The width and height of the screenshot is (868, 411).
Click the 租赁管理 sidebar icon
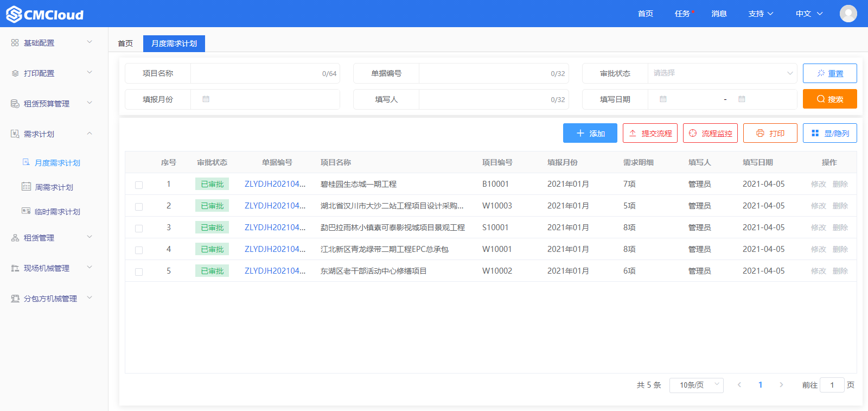(15, 238)
